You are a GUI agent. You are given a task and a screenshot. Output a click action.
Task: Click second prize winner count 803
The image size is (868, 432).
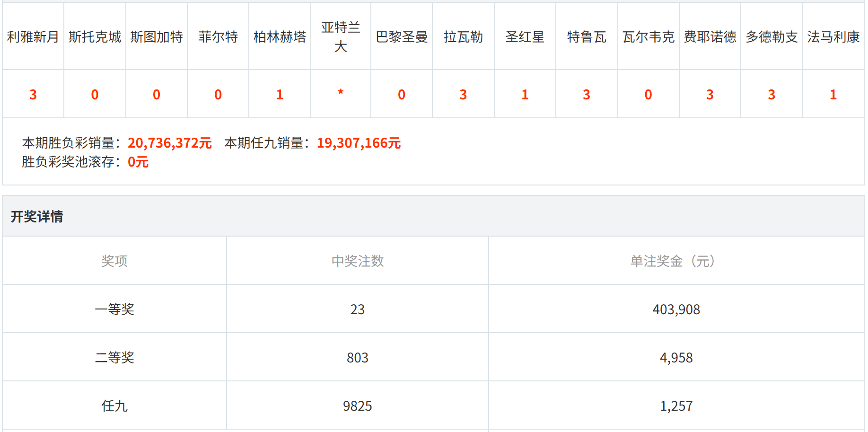tap(358, 358)
